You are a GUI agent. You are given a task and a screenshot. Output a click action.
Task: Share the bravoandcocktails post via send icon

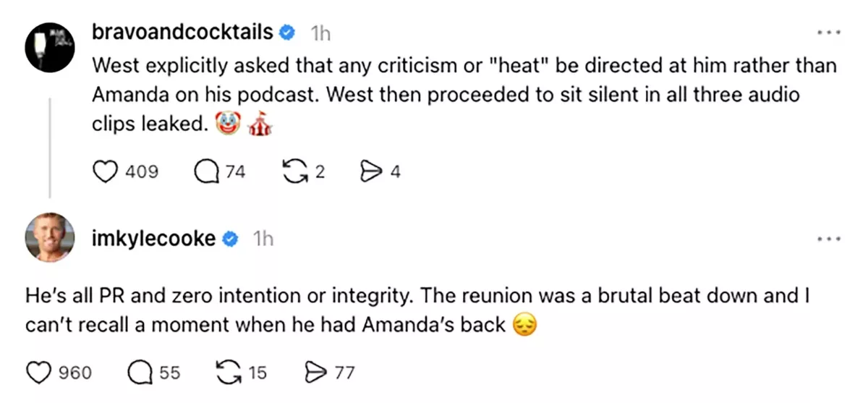coord(370,171)
